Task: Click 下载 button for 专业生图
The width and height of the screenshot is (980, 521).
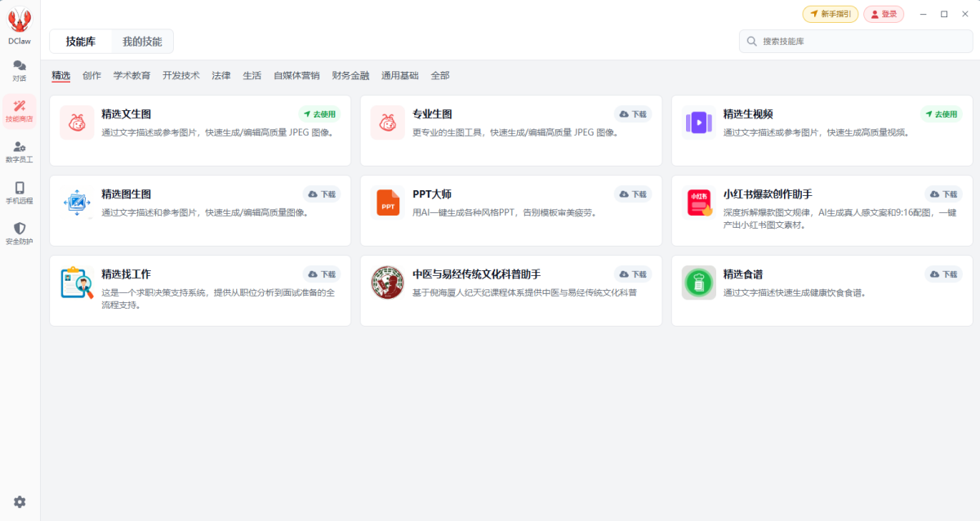Action: click(x=633, y=114)
